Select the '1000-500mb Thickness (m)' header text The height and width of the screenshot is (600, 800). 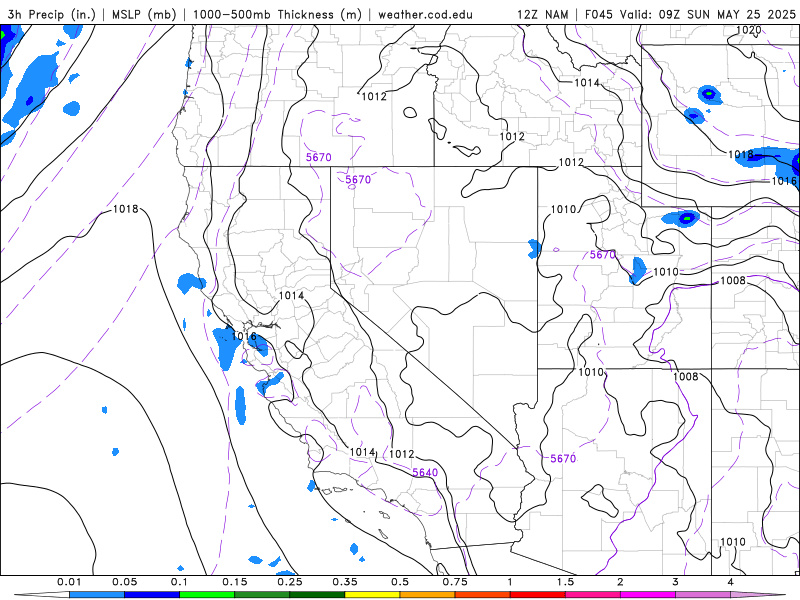(x=277, y=15)
